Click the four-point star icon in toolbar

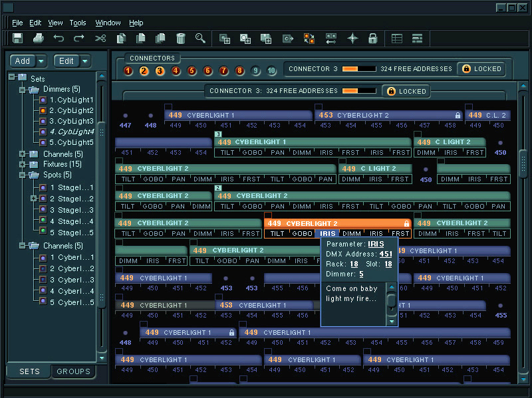[352, 39]
